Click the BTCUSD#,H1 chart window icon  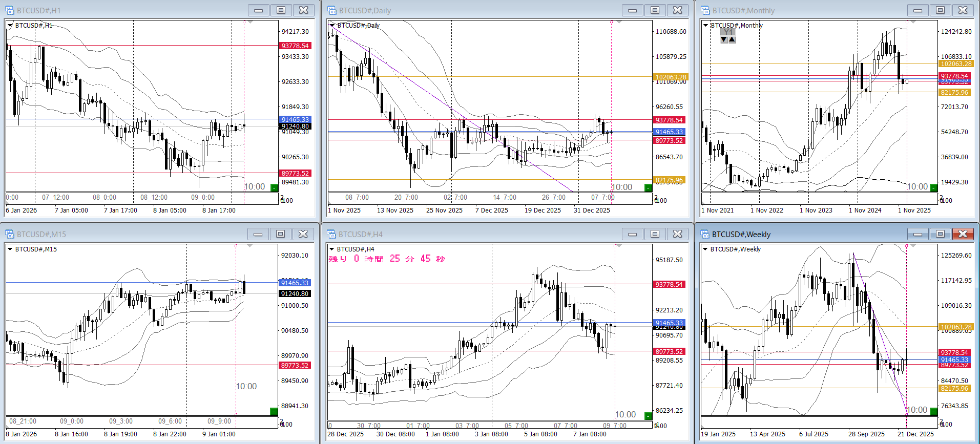pyautogui.click(x=10, y=10)
